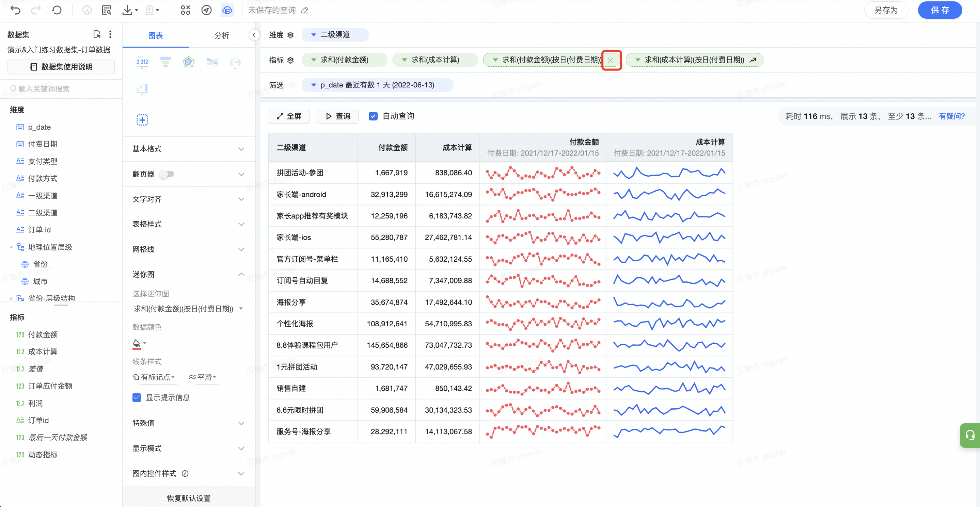Click the 求和(成本计算) metric pill
Viewport: 980px width, 507px height.
(435, 60)
